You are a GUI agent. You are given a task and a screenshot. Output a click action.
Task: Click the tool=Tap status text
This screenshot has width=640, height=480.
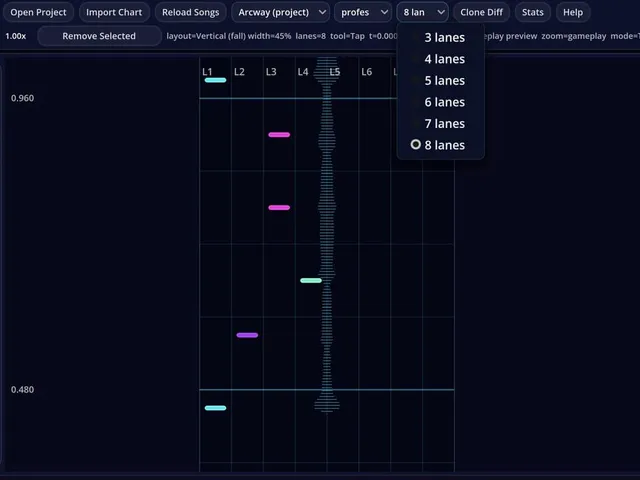tap(347, 36)
